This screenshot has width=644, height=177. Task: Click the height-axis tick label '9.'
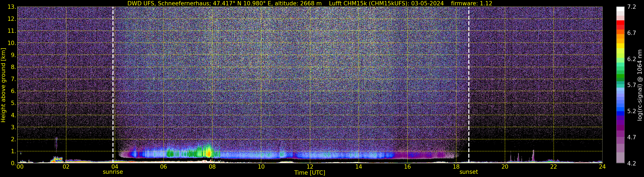[13, 55]
